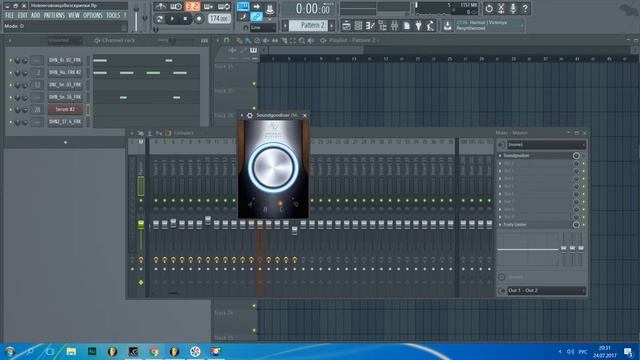Open the Playlist view icon
This screenshot has height=360, width=640.
(347, 26)
